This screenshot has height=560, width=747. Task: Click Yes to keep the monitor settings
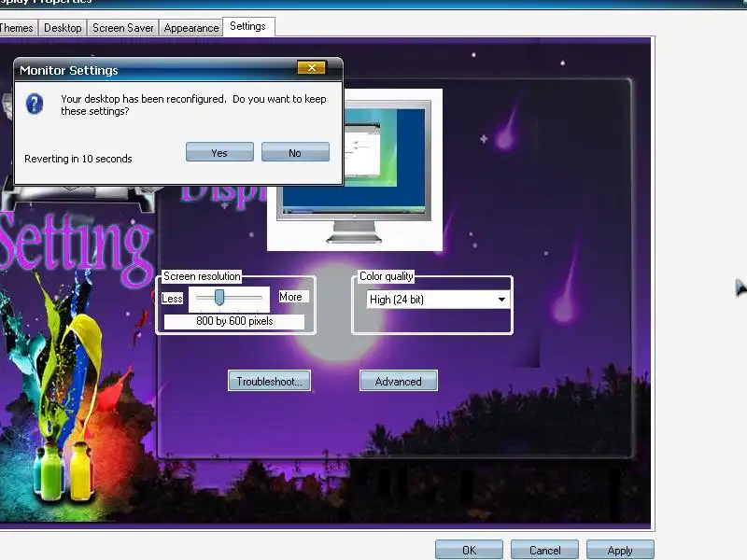coord(219,152)
